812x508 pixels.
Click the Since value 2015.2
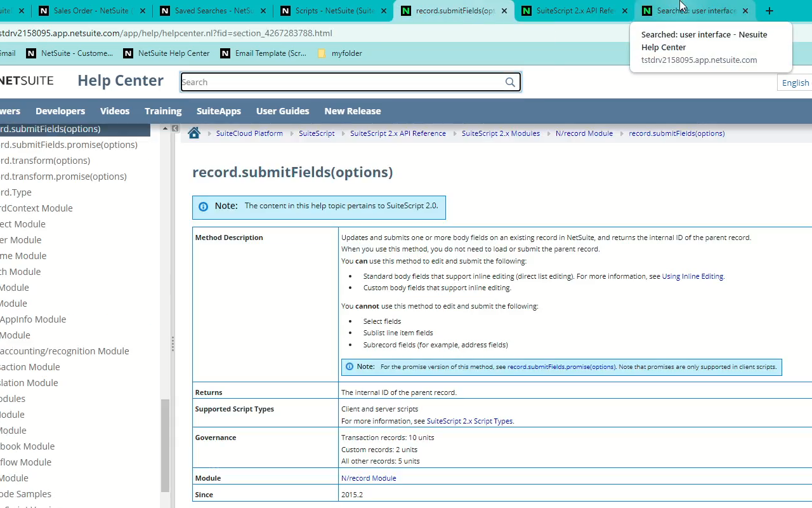(x=352, y=495)
